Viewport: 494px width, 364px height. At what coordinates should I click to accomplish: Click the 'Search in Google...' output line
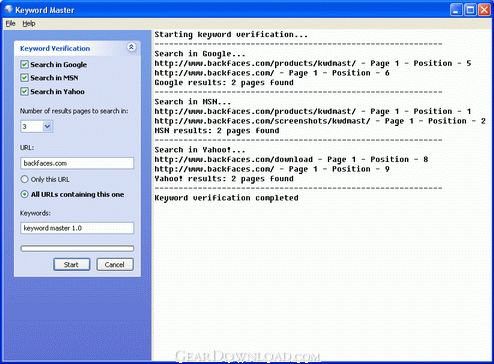tap(200, 54)
